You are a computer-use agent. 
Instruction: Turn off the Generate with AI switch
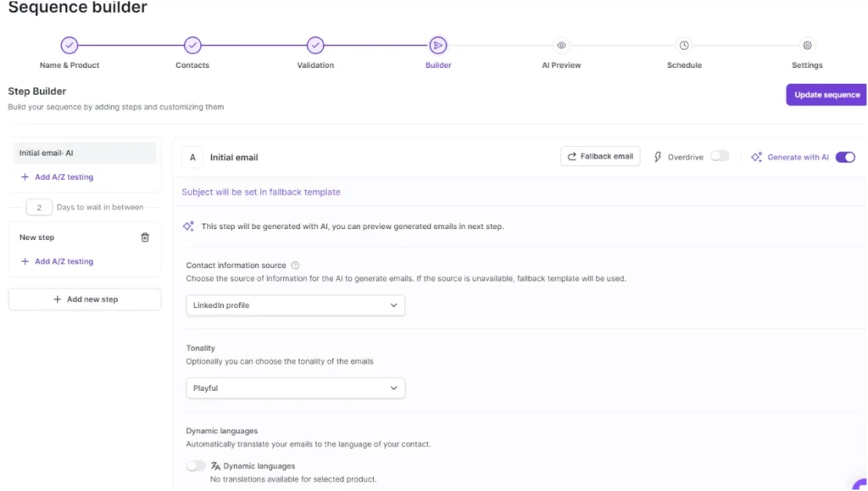click(845, 157)
